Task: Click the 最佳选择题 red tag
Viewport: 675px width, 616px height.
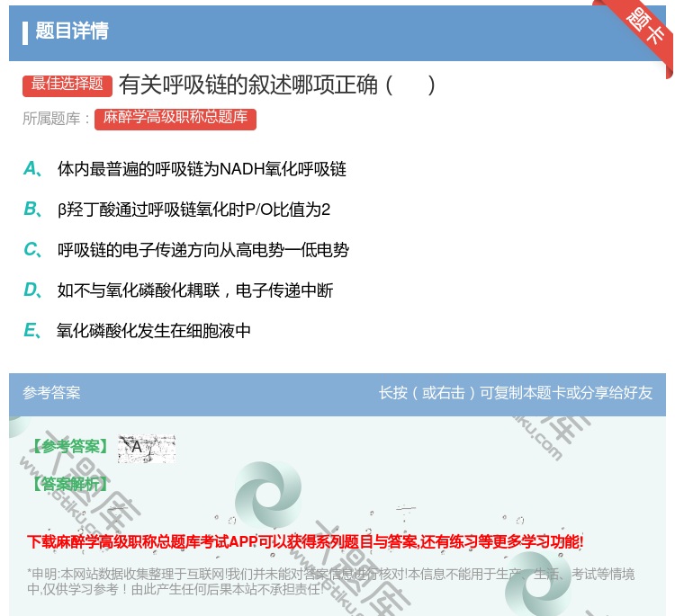Action: pos(67,85)
